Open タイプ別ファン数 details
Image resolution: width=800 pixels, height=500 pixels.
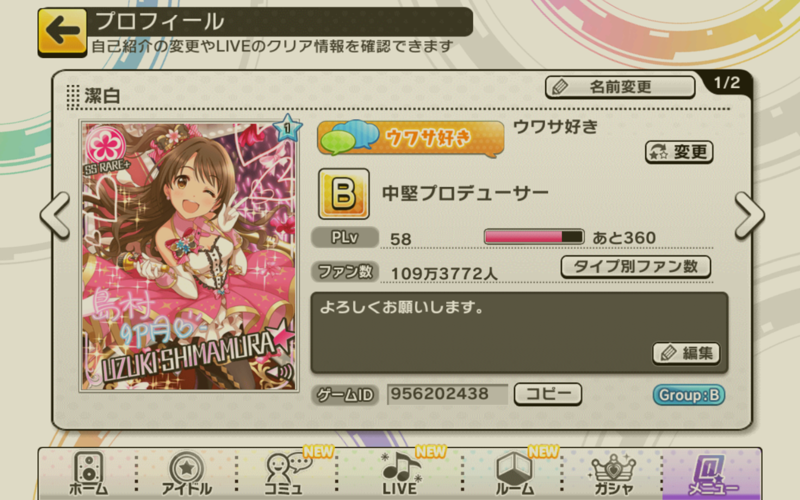click(636, 267)
